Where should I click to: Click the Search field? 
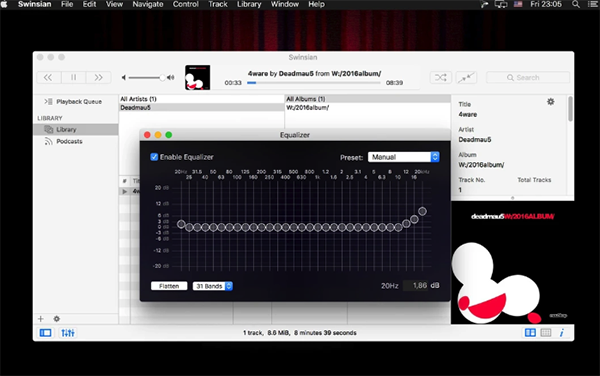tap(528, 78)
